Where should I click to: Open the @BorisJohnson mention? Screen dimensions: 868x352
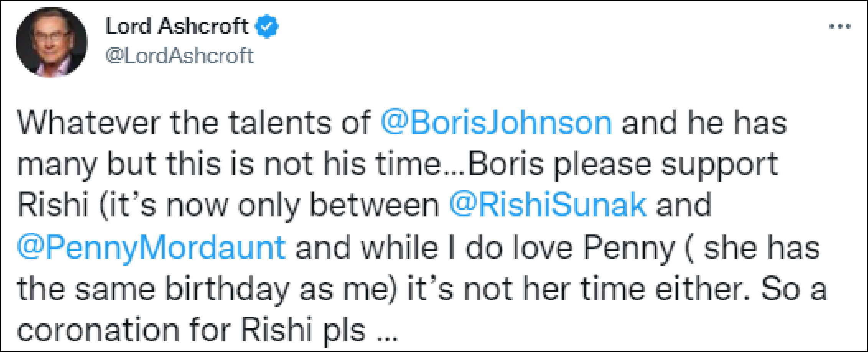tap(496, 123)
